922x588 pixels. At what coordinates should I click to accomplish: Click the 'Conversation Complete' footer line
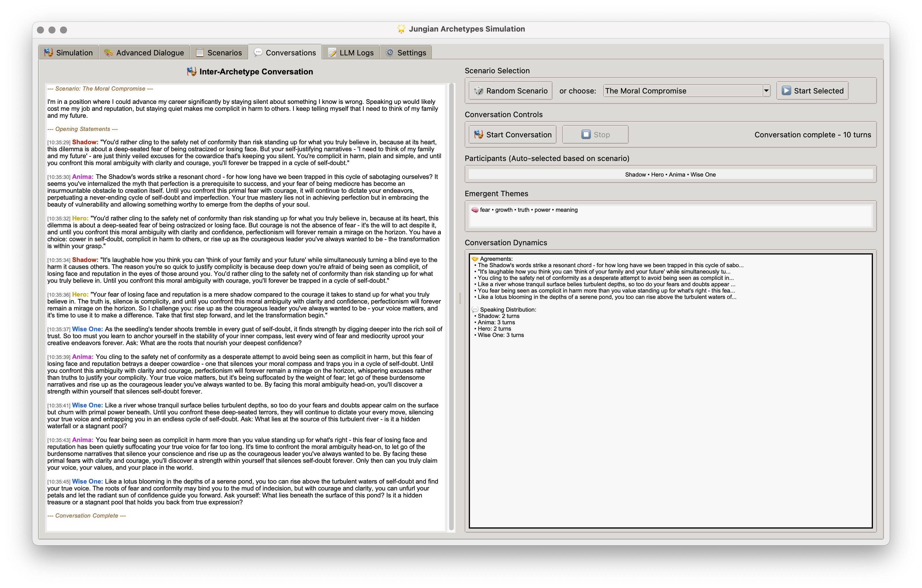coord(87,516)
